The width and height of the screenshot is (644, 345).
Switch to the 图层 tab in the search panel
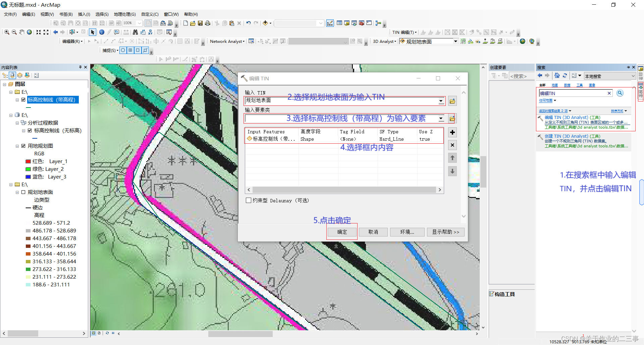click(555, 85)
